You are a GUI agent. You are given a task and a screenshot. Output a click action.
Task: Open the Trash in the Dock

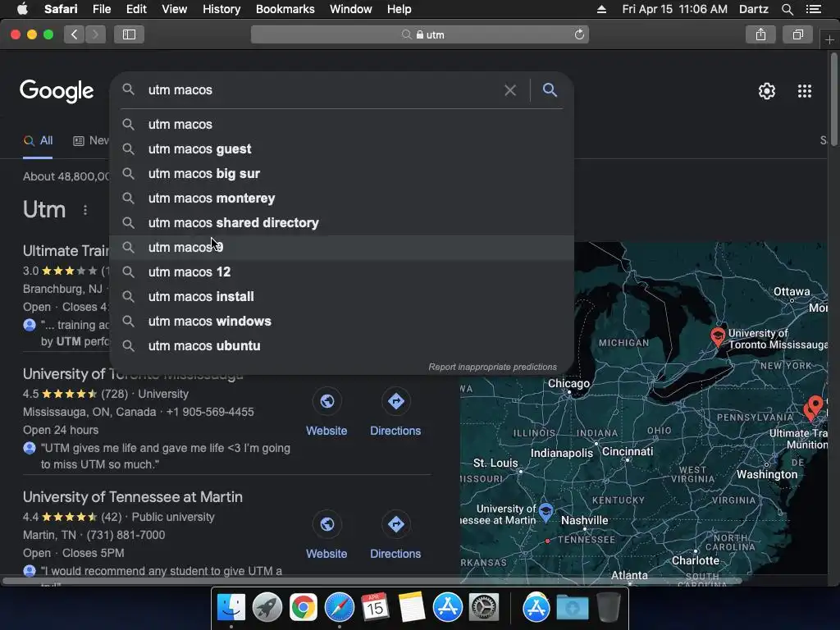coord(608,608)
